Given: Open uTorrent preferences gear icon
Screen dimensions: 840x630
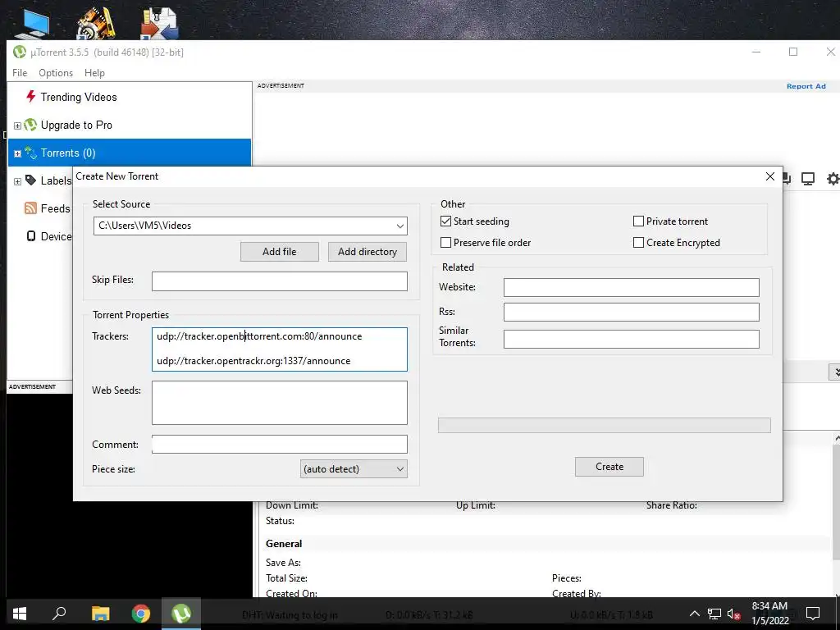Looking at the screenshot, I should [x=833, y=178].
